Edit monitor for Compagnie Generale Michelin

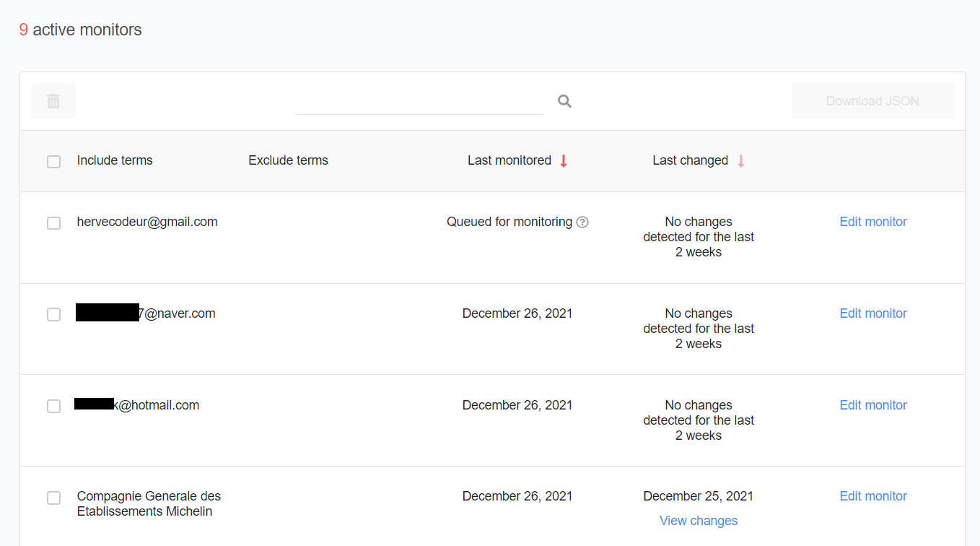click(x=873, y=496)
